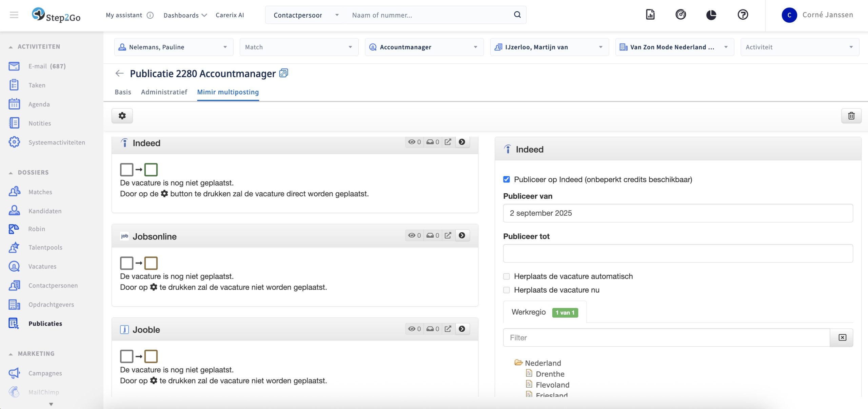The width and height of the screenshot is (868, 409).
Task: Go back using the left arrow
Action: [119, 73]
